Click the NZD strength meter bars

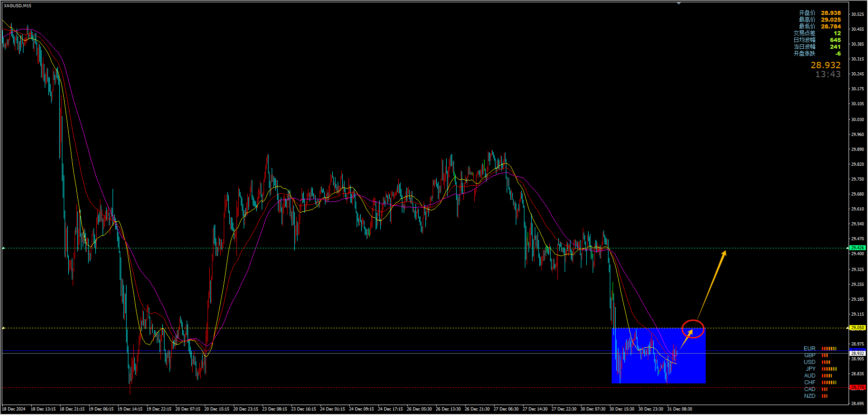(825, 396)
